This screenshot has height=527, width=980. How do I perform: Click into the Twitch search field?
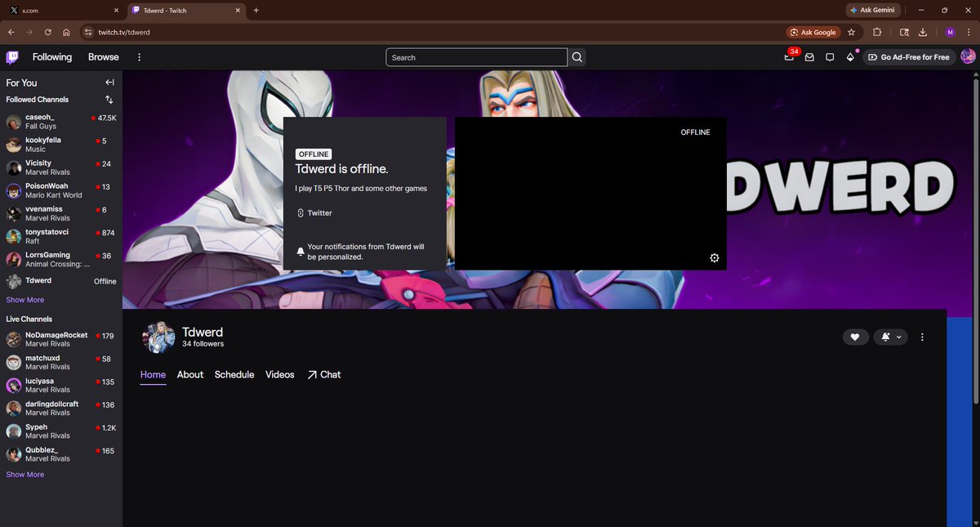[476, 57]
